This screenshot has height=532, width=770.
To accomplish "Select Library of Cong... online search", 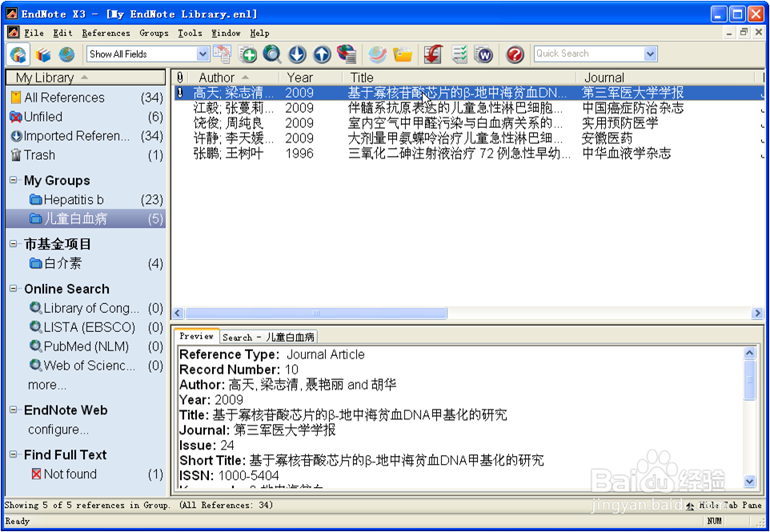I will [x=86, y=308].
